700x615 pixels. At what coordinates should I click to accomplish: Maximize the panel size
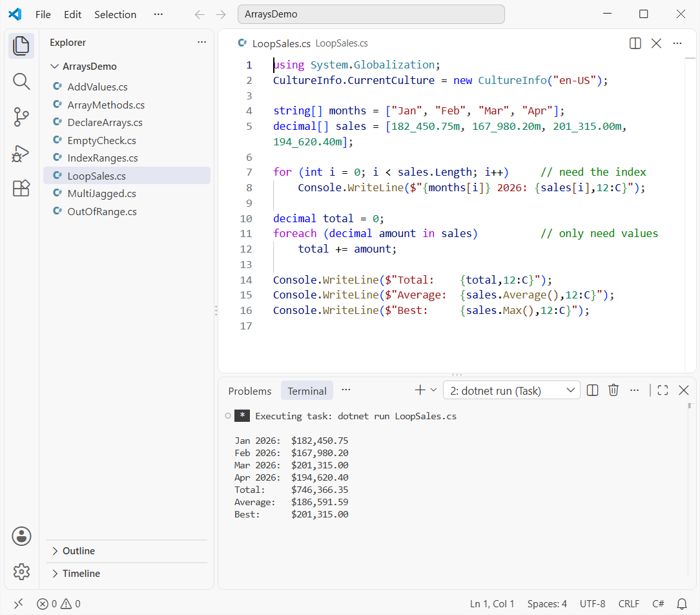(x=663, y=390)
